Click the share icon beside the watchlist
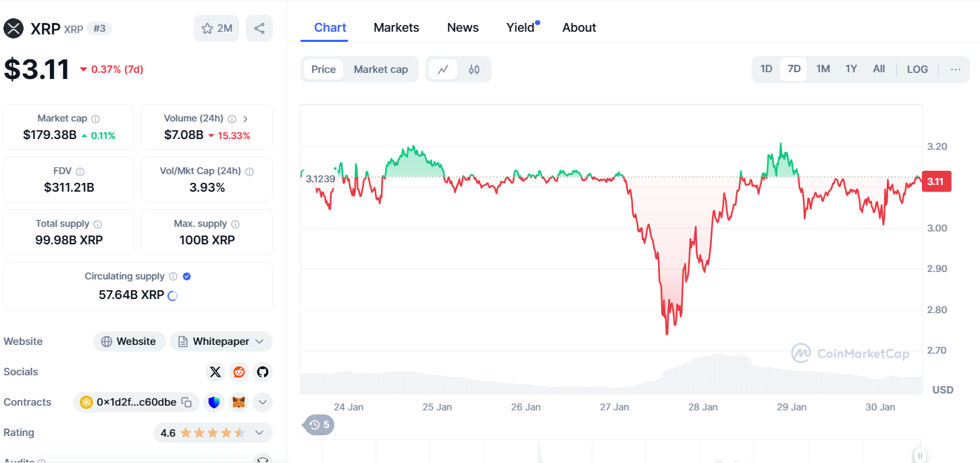Screen dimensions: 980x463 (x=259, y=28)
